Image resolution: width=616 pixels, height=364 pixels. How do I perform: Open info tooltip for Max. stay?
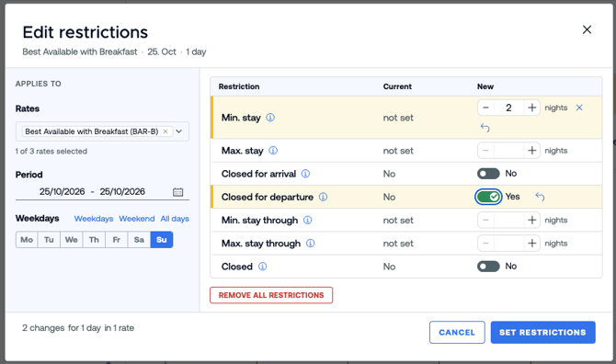(x=273, y=151)
